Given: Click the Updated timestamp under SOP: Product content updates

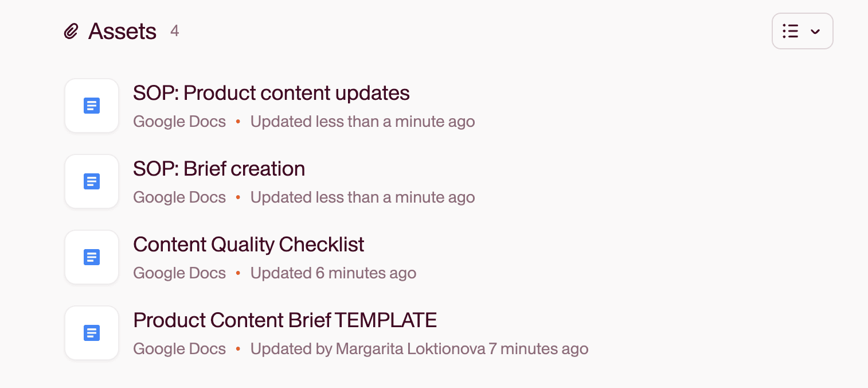Looking at the screenshot, I should pyautogui.click(x=362, y=122).
